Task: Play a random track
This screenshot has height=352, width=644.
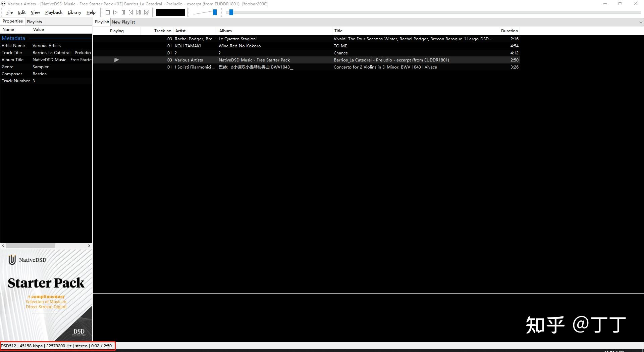Action: tap(147, 12)
